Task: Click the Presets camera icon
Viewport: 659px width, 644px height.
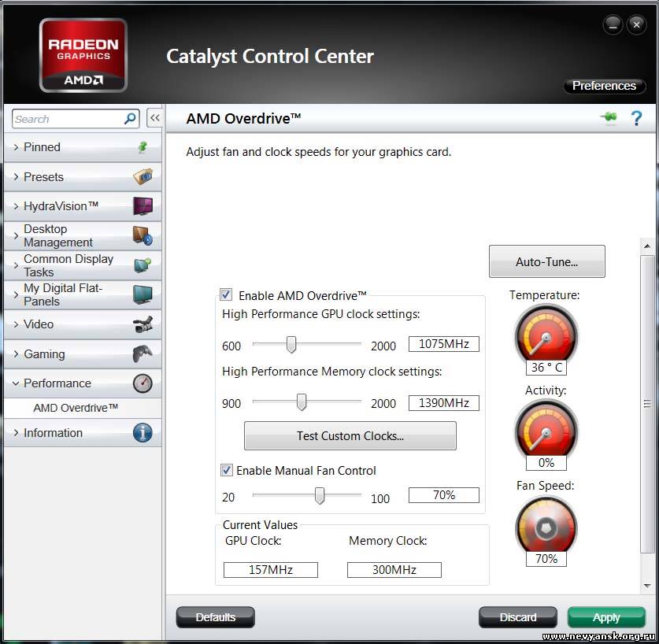Action: pos(143,176)
